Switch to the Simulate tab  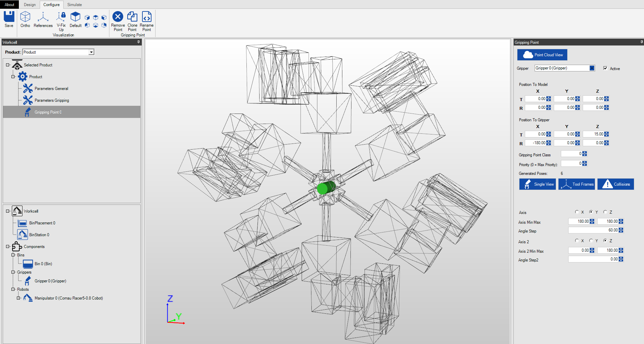pyautogui.click(x=74, y=5)
